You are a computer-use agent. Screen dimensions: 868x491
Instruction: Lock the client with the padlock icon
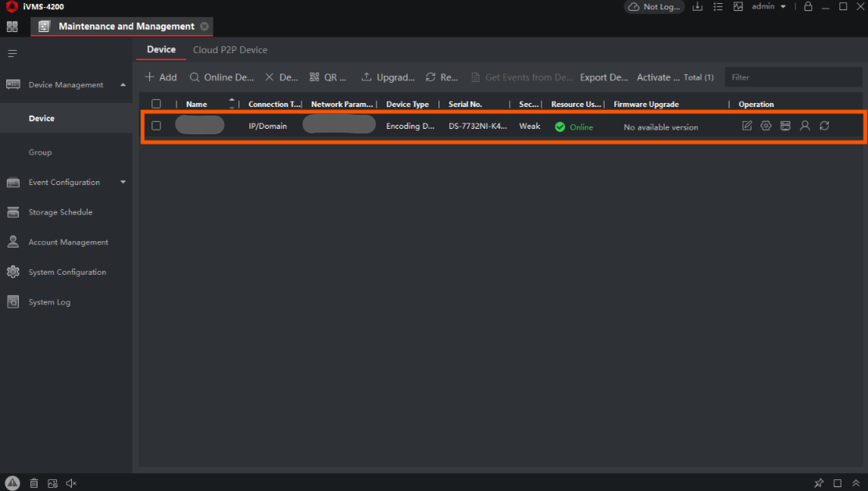(808, 6)
